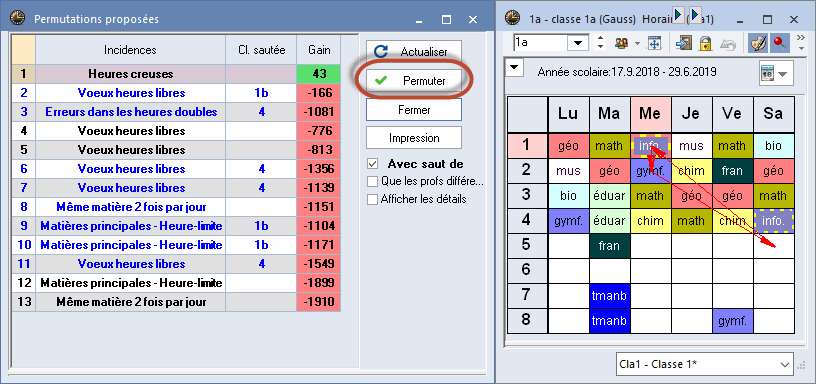The height and width of the screenshot is (384, 816).
Task: Select 'fran' lesson on Friday period 2
Action: point(732,170)
